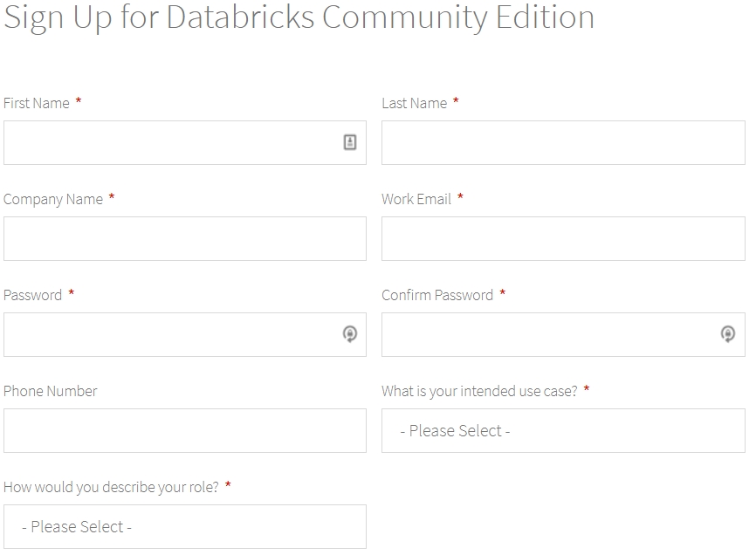This screenshot has width=756, height=555.
Task: Click the contact autofill icon in First Name
Action: pos(350,142)
